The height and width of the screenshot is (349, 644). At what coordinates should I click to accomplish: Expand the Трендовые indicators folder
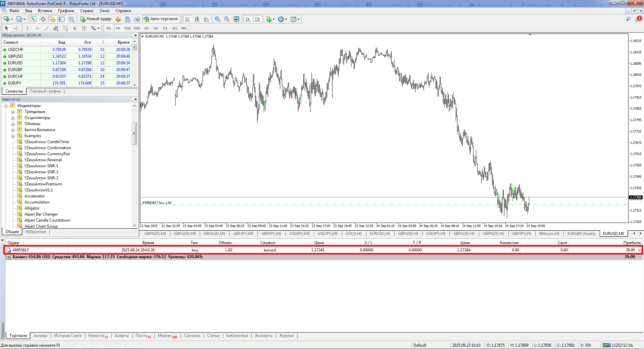coord(13,112)
